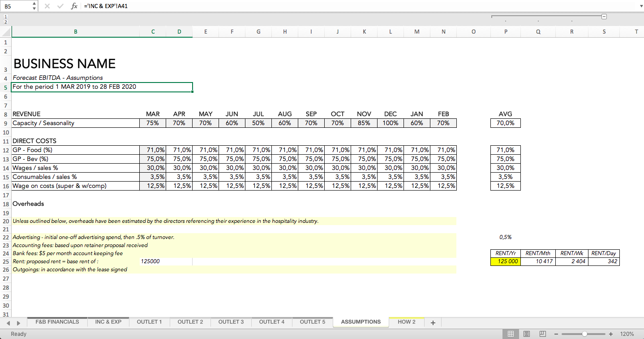Select Wage on costs (super & w/comp) label
The width and height of the screenshot is (644, 339).
pos(75,186)
